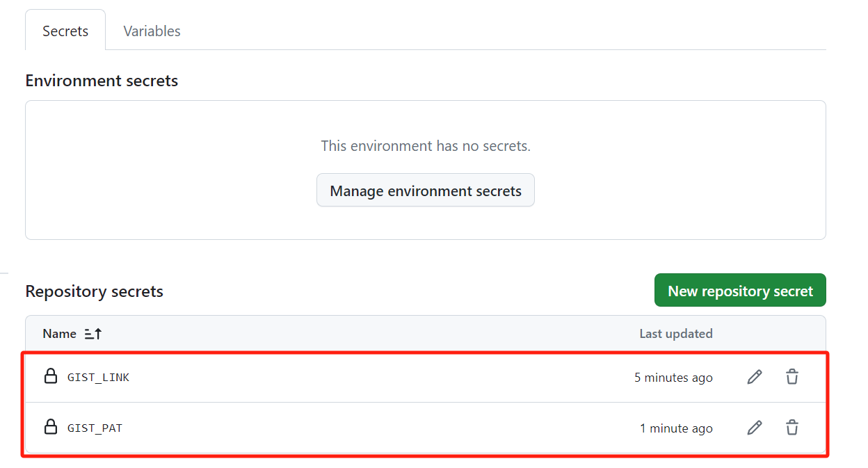Click the Environment secrets heading
The height and width of the screenshot is (468, 868).
102,81
